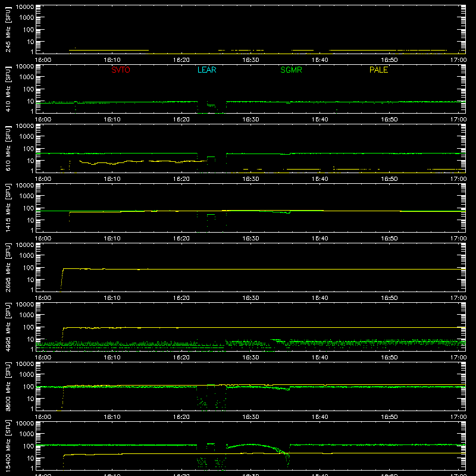Click the 16:30 tick under the 1415 MHz plot
The image size is (476, 476).
(250, 239)
